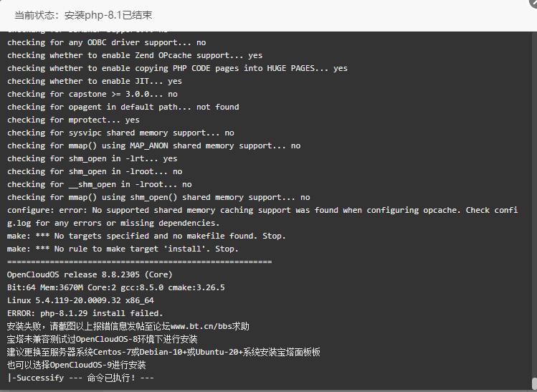This screenshot has width=537, height=392.
Task: Click the equals-sign separator line
Action: click(139, 262)
